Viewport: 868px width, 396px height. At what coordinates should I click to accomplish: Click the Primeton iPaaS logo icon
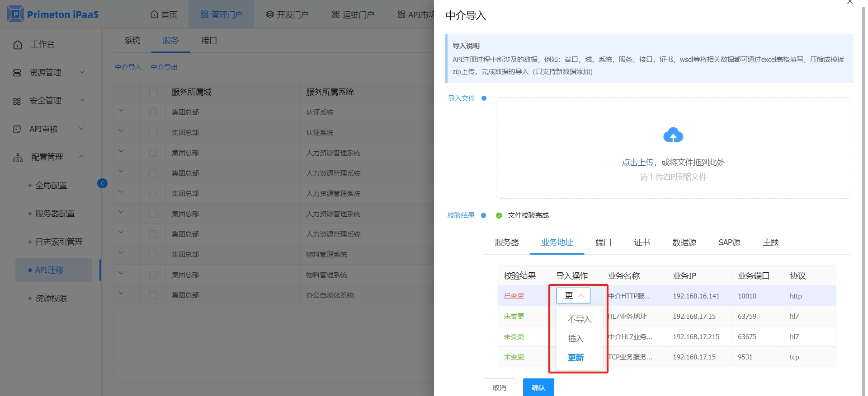[15, 14]
